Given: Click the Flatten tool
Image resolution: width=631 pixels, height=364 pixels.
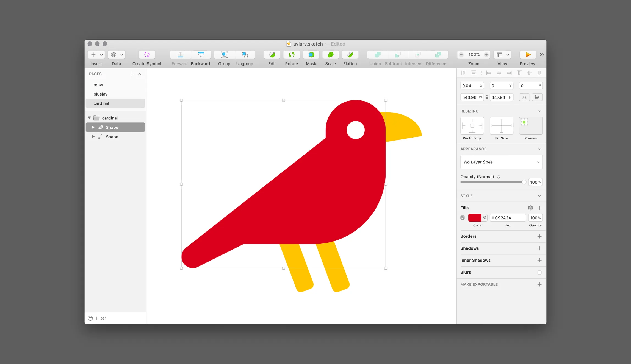Looking at the screenshot, I should coord(350,55).
